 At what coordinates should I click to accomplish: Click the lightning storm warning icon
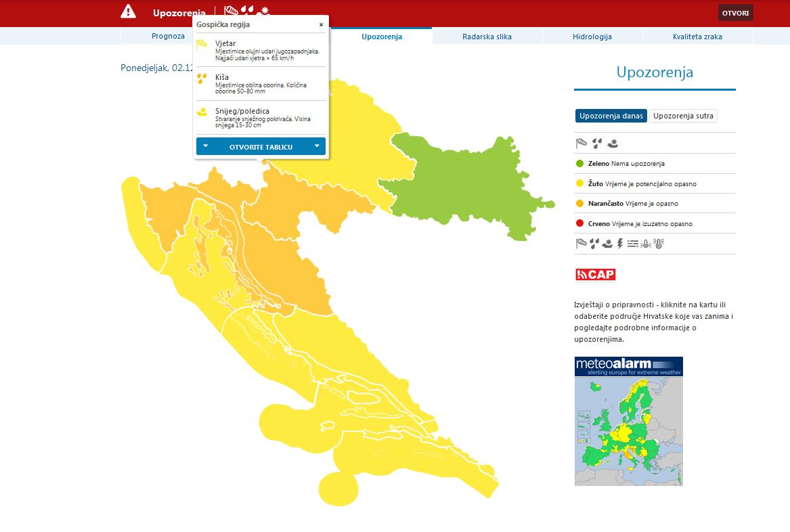point(619,244)
